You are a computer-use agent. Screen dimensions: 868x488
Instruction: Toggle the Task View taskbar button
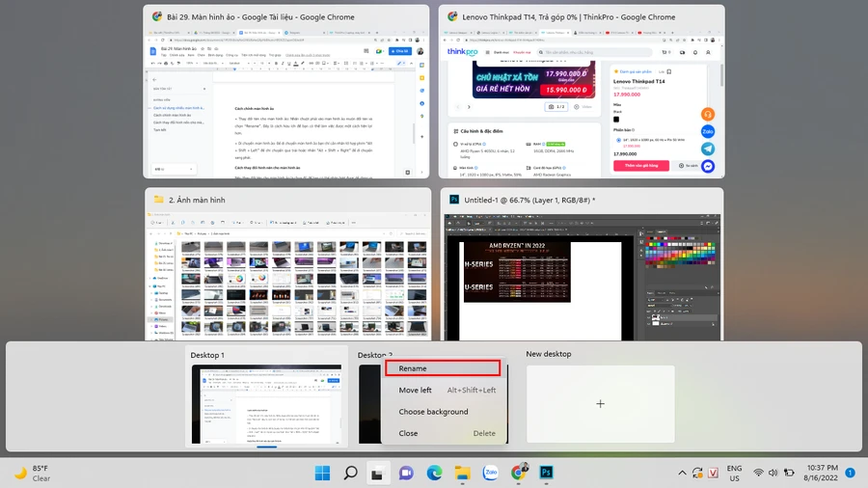pyautogui.click(x=377, y=474)
